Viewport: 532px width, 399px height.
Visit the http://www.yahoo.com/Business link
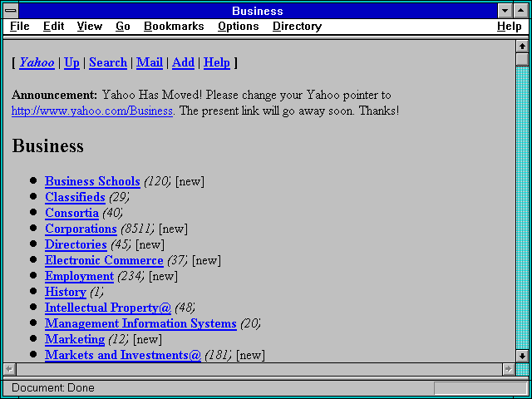(92, 111)
